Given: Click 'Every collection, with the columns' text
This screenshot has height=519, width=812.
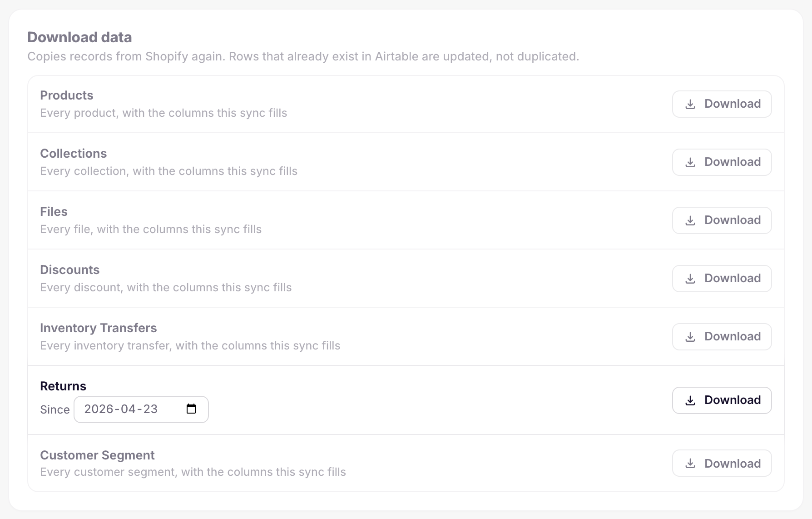Looking at the screenshot, I should point(169,171).
